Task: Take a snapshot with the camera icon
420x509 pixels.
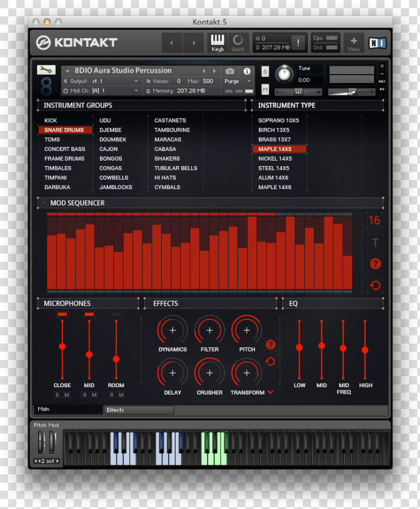Action: 230,71
